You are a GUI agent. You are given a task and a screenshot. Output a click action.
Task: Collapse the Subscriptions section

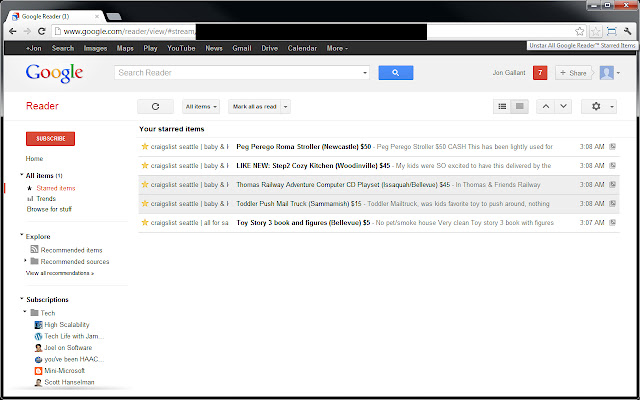coord(22,299)
